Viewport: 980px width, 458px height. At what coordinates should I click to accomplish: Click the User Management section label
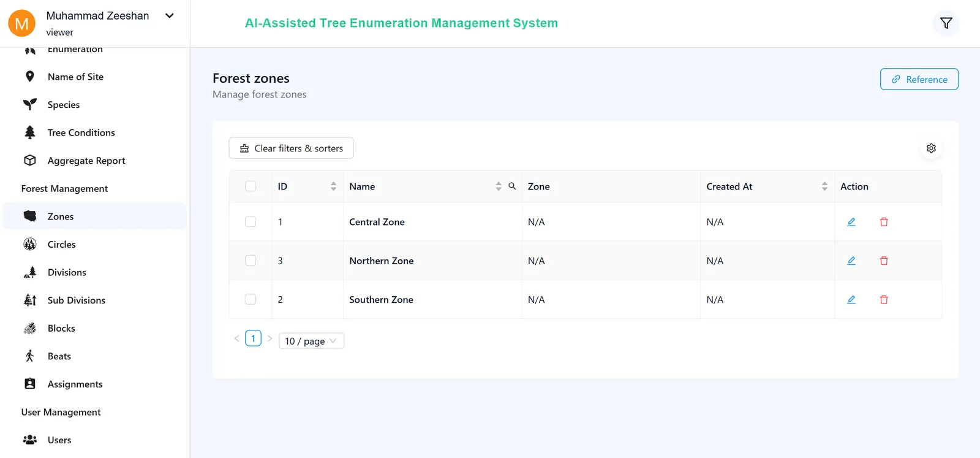(61, 412)
